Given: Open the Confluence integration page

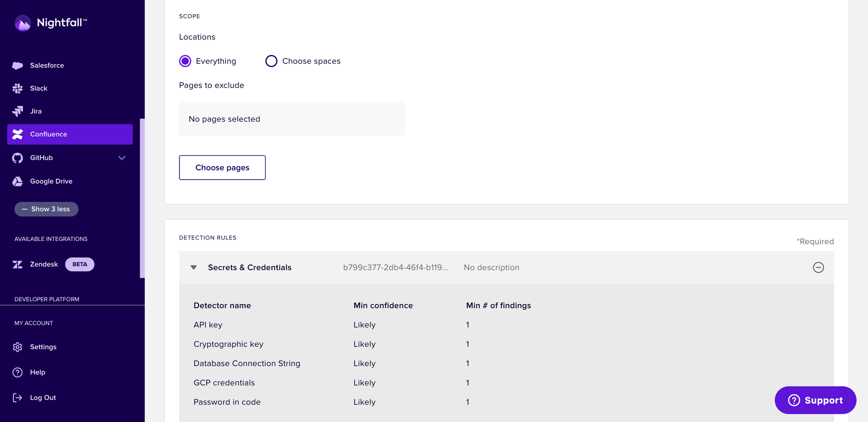Looking at the screenshot, I should (x=70, y=134).
